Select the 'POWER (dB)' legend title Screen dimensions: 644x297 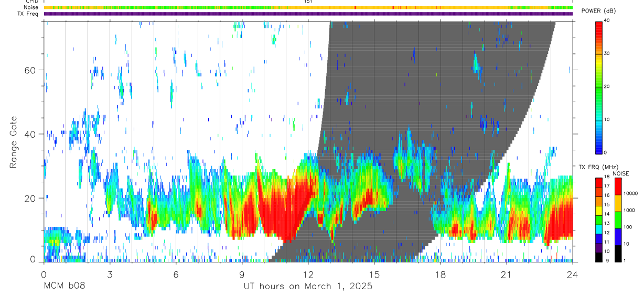click(x=598, y=11)
